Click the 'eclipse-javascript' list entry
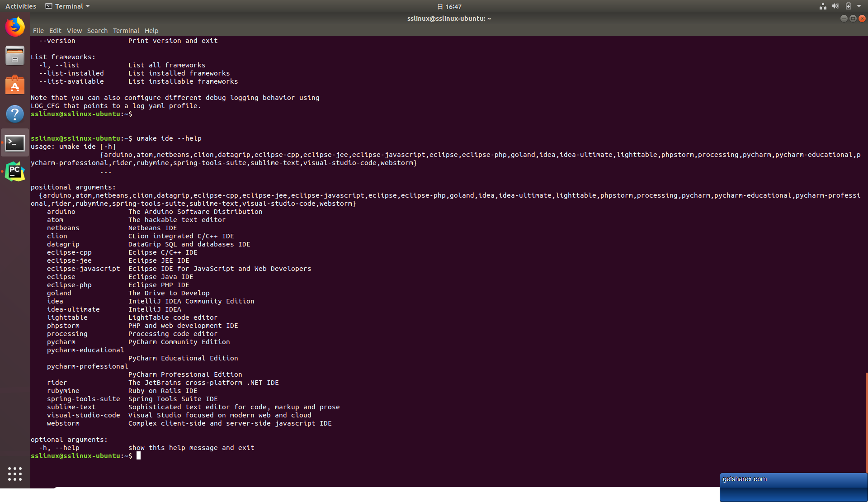The height and width of the screenshot is (502, 868). tap(83, 269)
